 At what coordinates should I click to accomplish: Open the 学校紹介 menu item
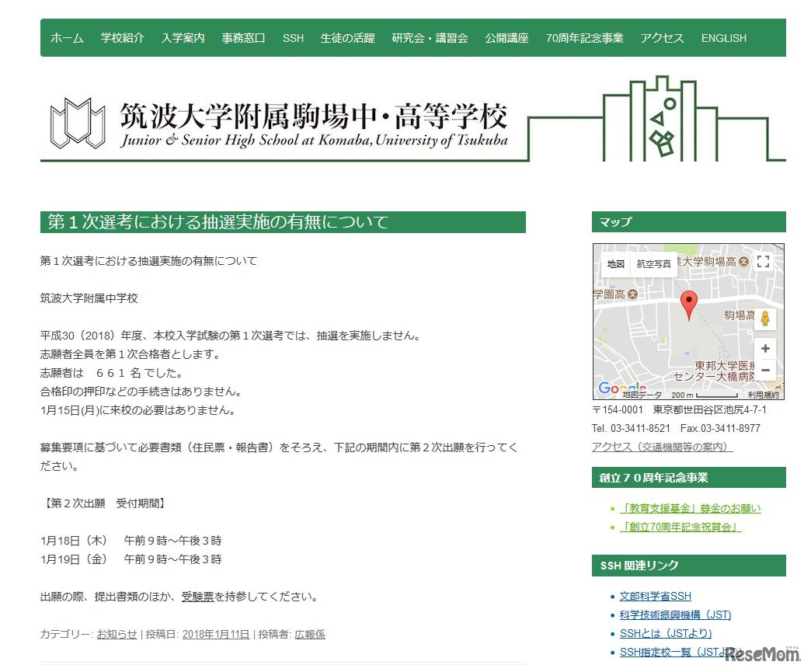pyautogui.click(x=122, y=38)
